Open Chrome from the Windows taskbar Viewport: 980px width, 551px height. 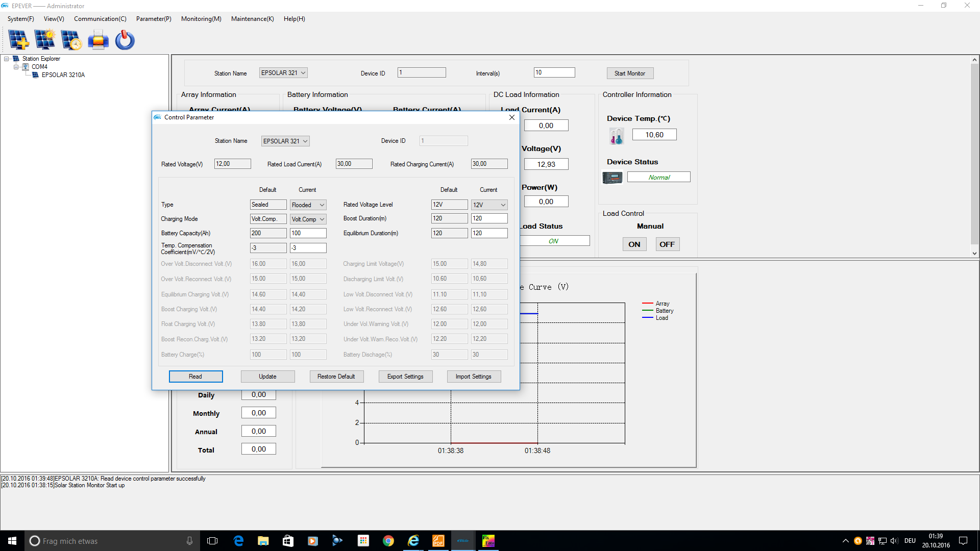point(388,541)
